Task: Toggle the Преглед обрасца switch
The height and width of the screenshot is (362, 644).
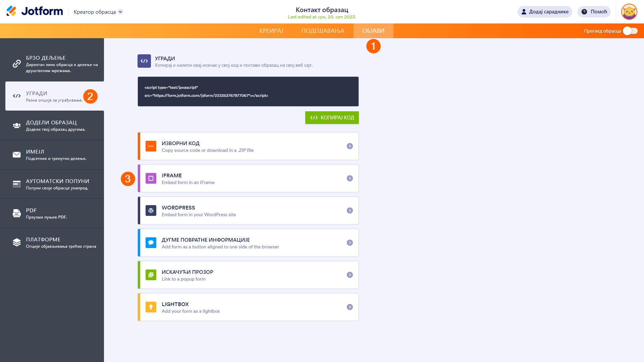Action: [x=630, y=31]
